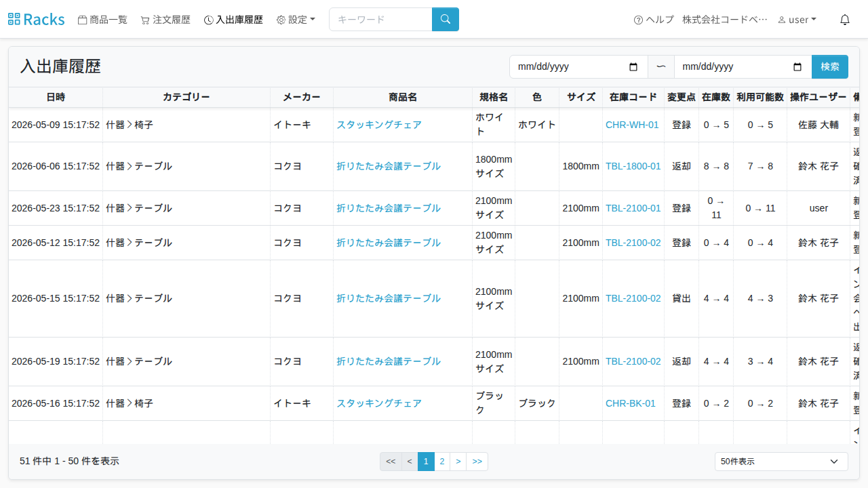Click the Racks logo icon
This screenshot has height=488, width=868.
[14, 20]
